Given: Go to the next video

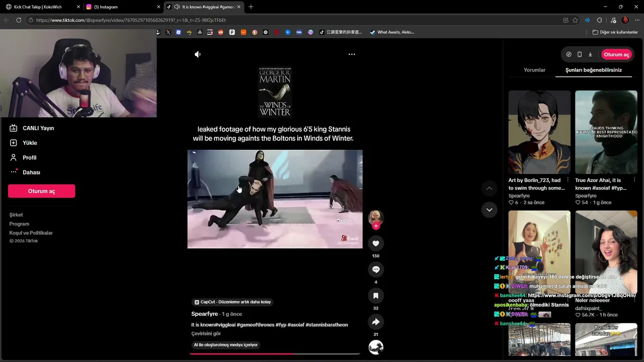Looking at the screenshot, I should coord(489,210).
